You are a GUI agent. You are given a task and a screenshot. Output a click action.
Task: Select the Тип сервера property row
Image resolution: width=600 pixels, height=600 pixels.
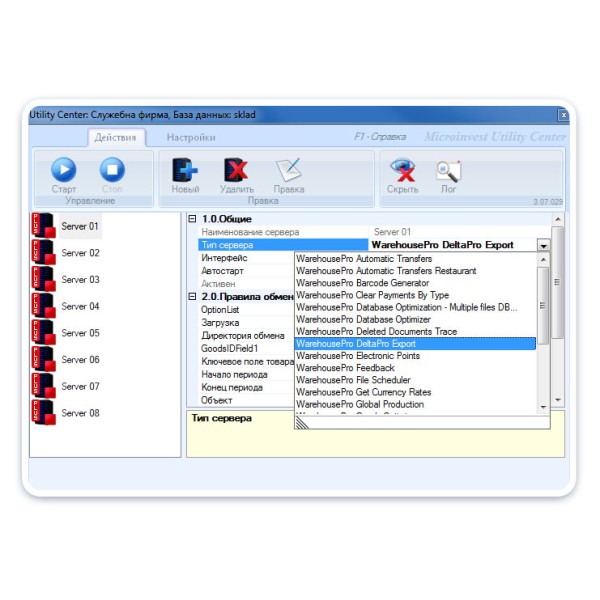pos(283,245)
